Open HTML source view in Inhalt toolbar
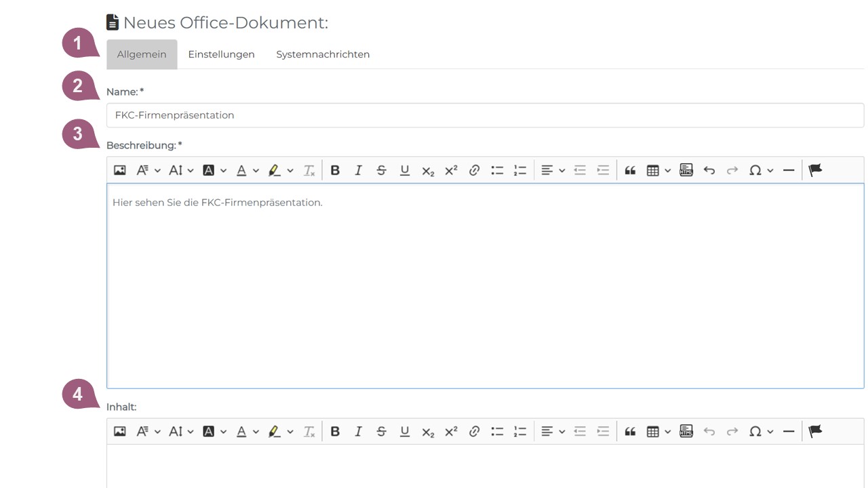Viewport: 868px width, 488px height. coord(686,431)
